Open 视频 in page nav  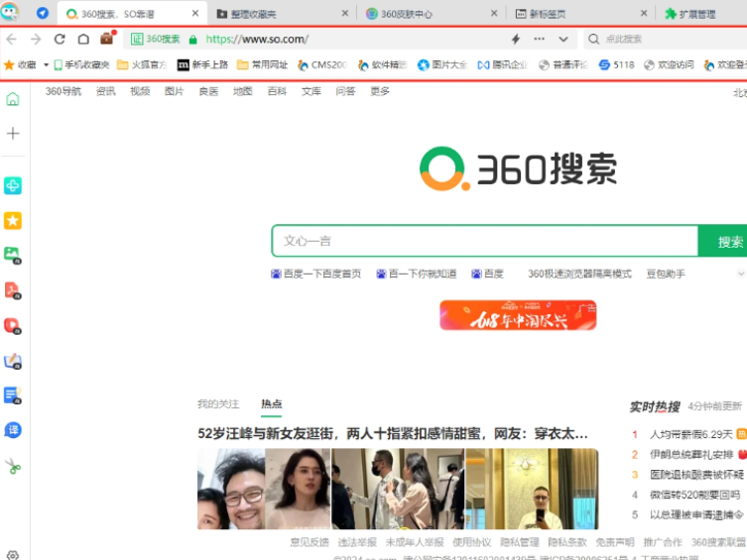point(140,91)
